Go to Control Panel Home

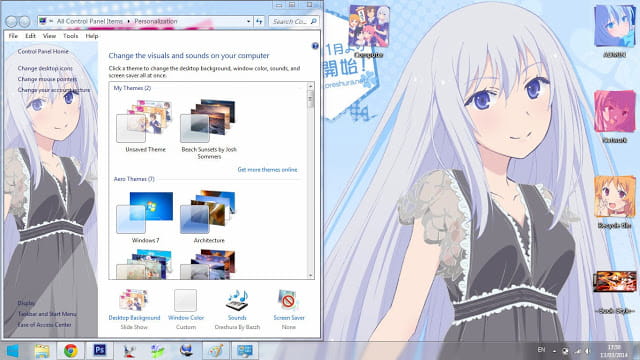click(43, 51)
